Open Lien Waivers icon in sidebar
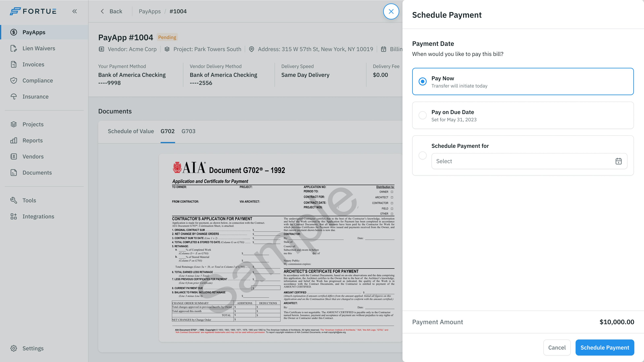This screenshot has height=362, width=644. [x=14, y=48]
